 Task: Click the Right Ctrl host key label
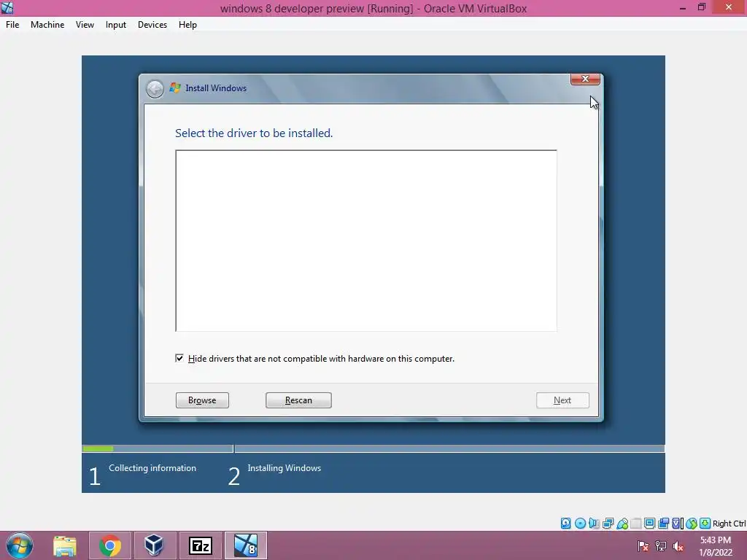[x=729, y=524]
